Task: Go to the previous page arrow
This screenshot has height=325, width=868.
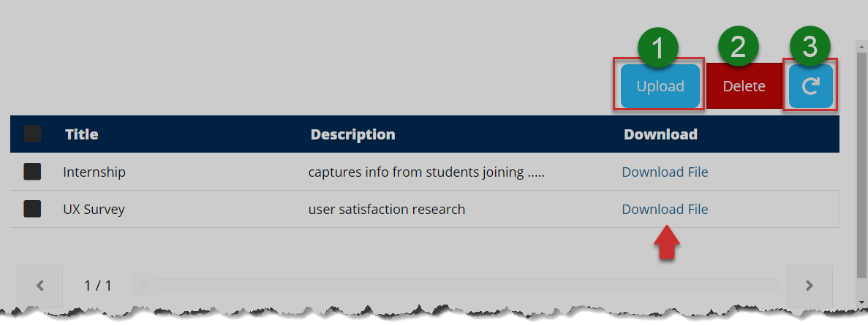Action: pyautogui.click(x=40, y=286)
